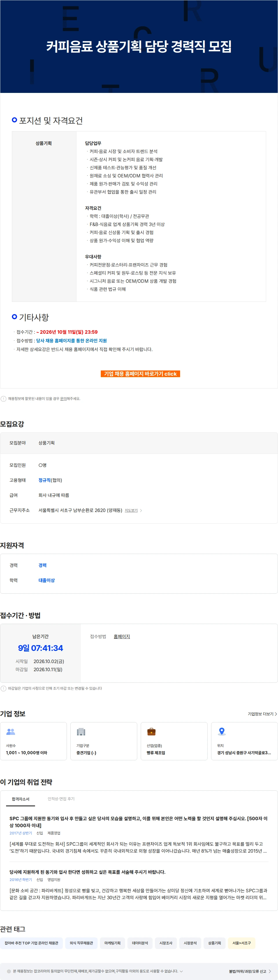Click the info icon next to 채용정보에 잘못된 내용
Image resolution: width=278 pixels, height=980 pixels.
[3, 399]
